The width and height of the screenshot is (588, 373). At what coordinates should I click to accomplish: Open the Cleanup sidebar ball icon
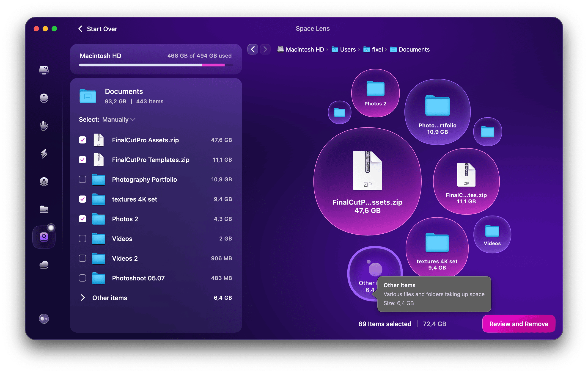(x=44, y=98)
